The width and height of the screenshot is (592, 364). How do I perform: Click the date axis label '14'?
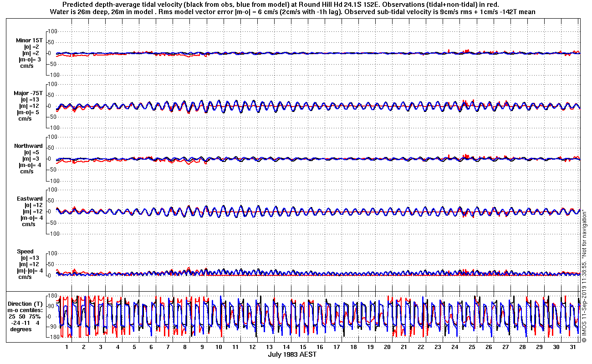click(286, 347)
